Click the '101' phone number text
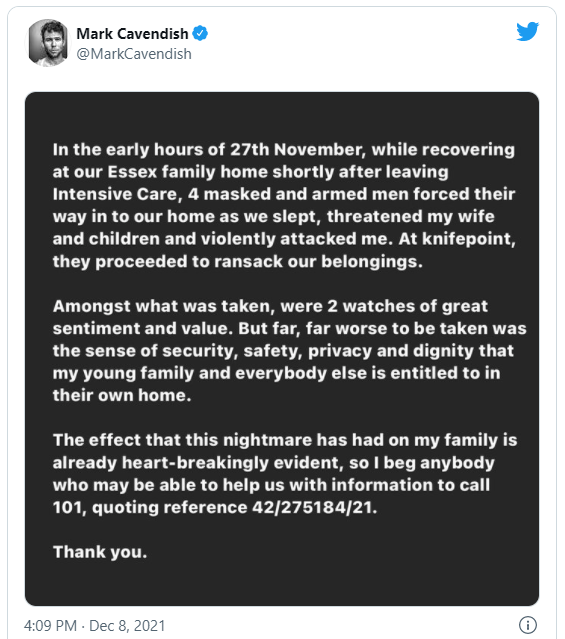Viewport: 565px width, 639px height. pos(69,507)
